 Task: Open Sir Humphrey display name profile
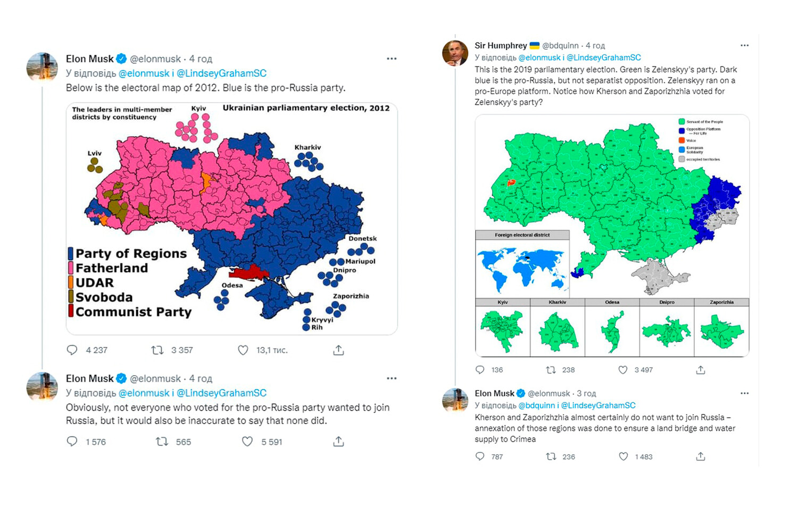pyautogui.click(x=501, y=45)
